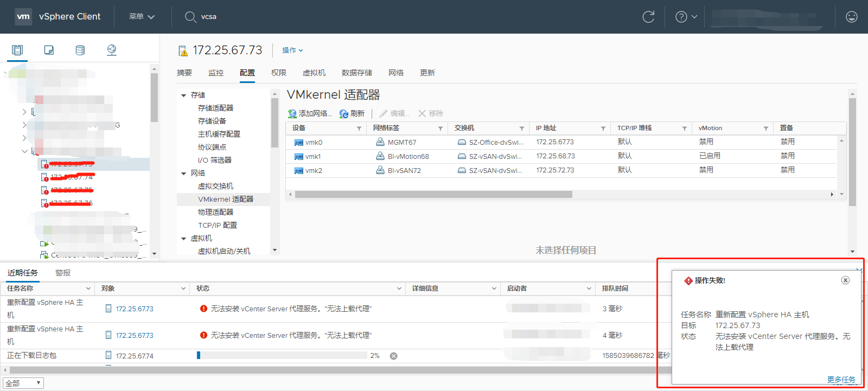Screen dimensions: 868x391
Task: Switch to 虚拟机 tab
Action: coord(314,73)
